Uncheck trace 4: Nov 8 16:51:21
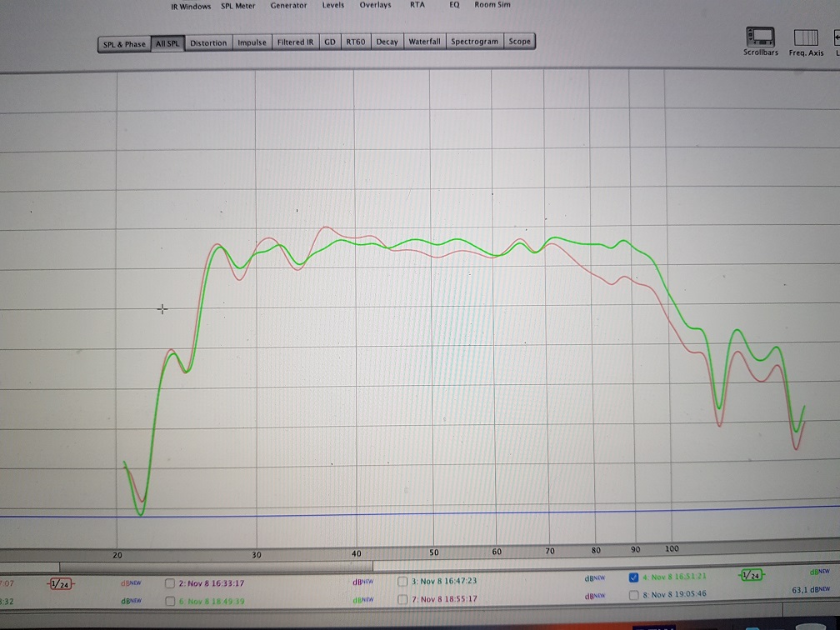 [x=634, y=577]
